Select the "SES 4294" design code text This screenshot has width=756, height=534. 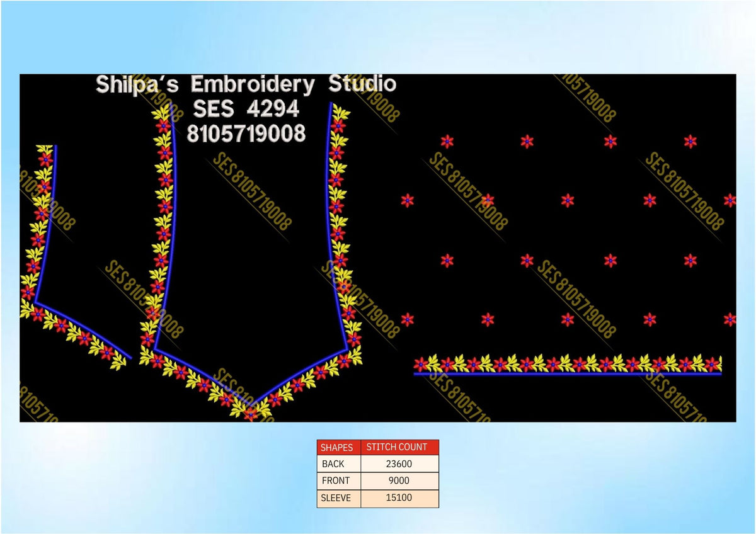246,109
